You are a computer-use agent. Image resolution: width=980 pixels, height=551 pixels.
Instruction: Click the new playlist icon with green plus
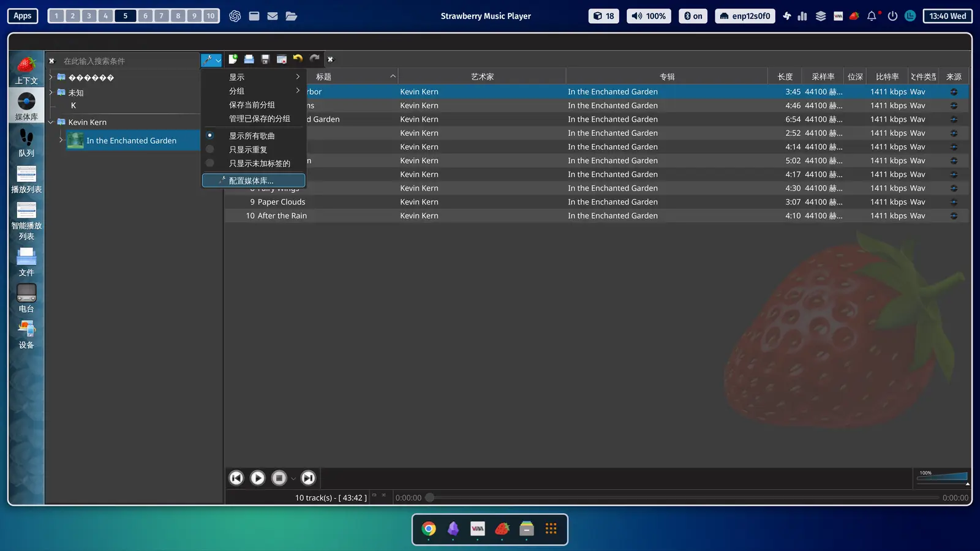click(x=233, y=59)
